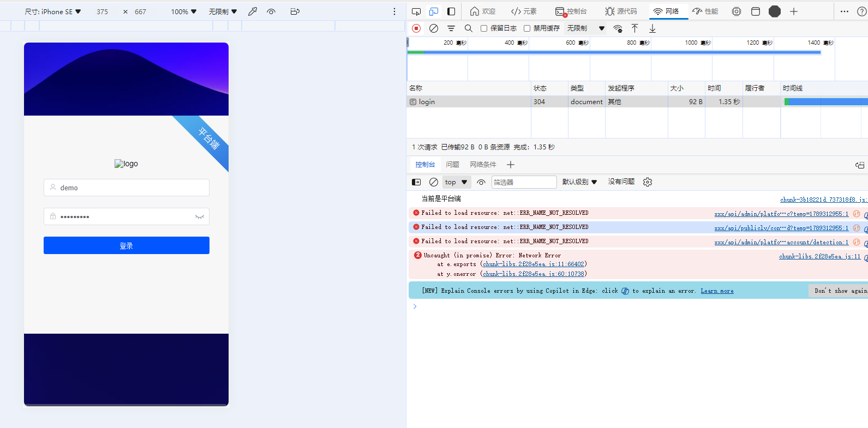Stop recording the network log
Viewport: 868px width, 428px height.
click(416, 28)
